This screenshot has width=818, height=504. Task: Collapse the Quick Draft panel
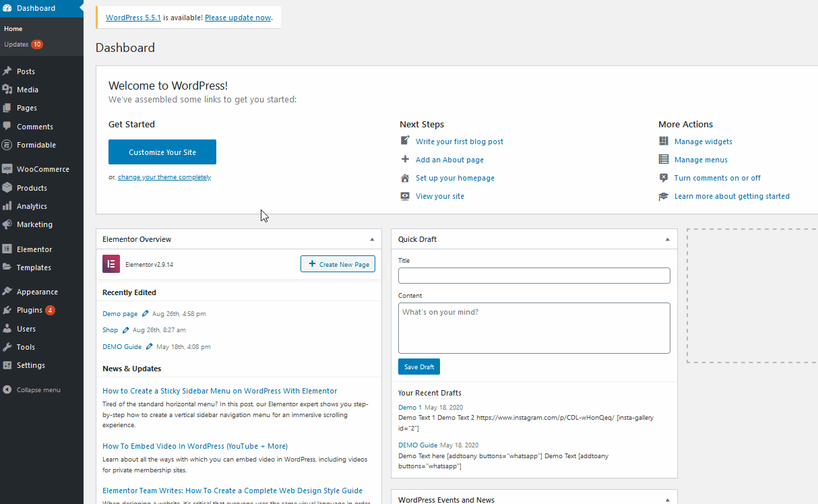[668, 239]
